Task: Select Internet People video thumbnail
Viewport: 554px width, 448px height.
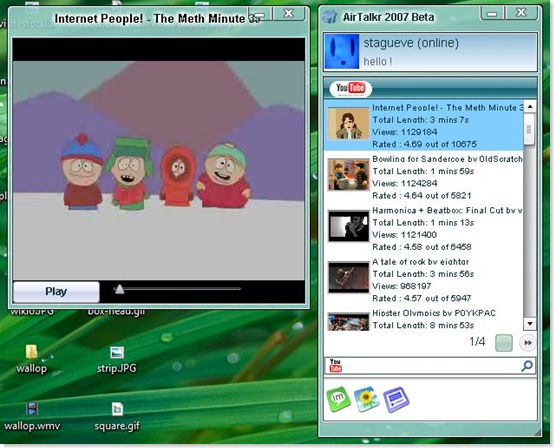Action: (348, 123)
